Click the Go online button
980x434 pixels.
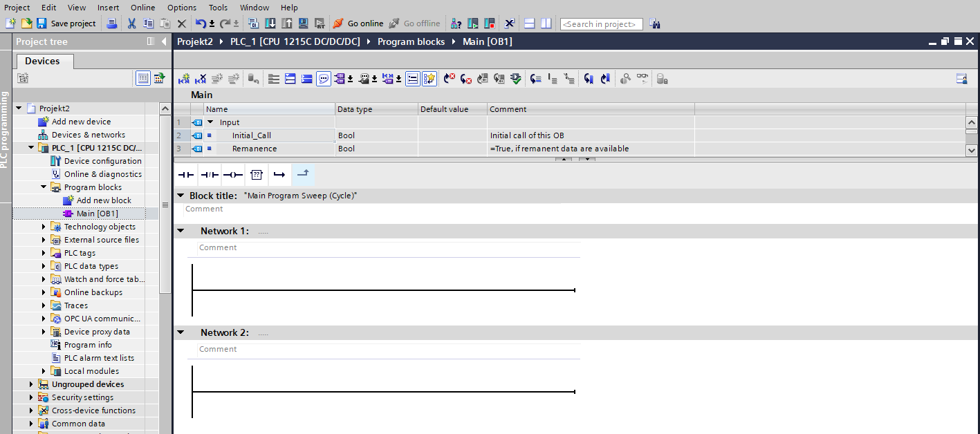coord(358,23)
